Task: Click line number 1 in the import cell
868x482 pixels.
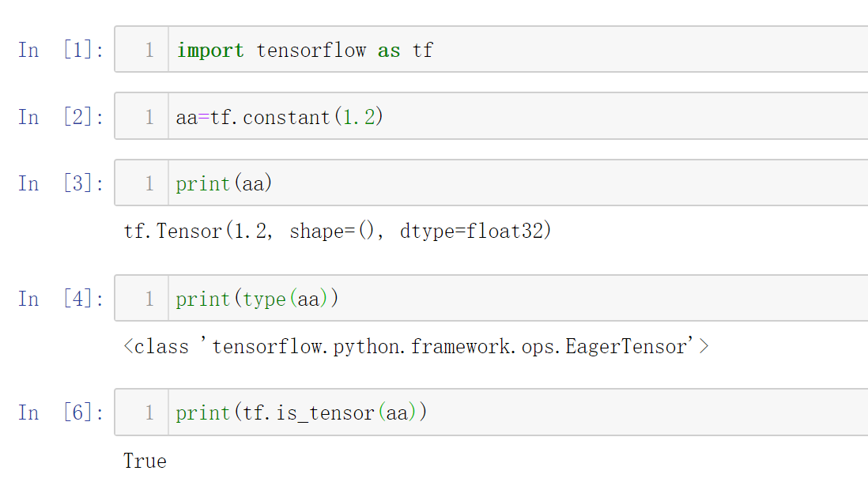Action: [x=149, y=50]
